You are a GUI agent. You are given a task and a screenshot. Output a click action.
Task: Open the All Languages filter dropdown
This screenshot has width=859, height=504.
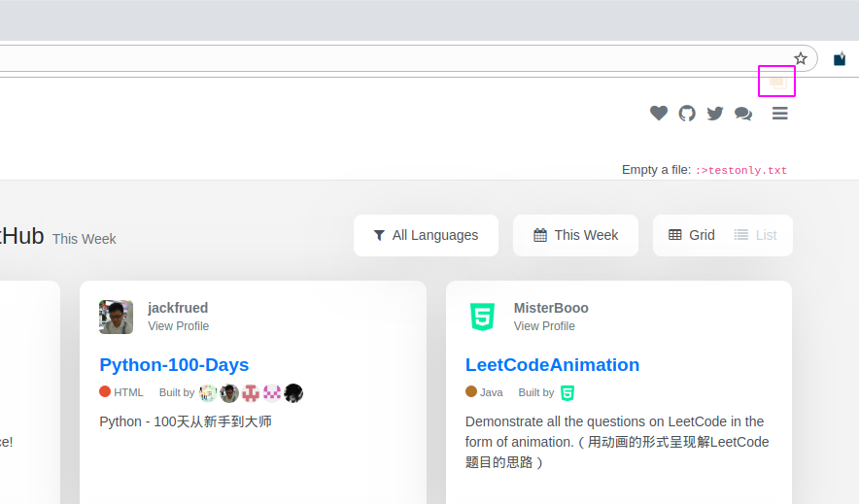coord(426,235)
